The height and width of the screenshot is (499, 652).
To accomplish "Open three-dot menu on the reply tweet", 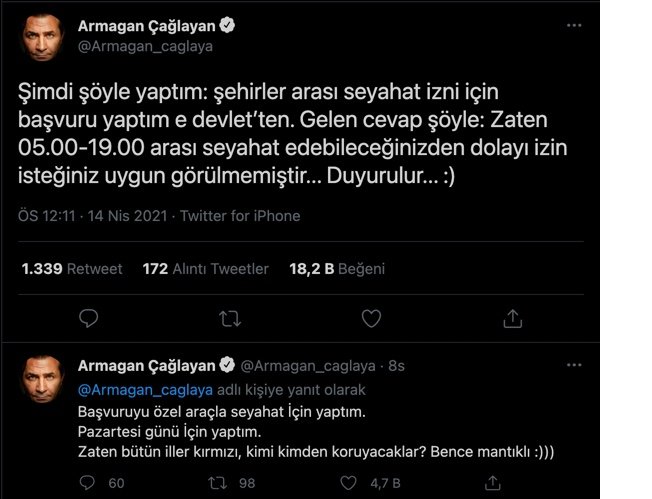I will [574, 365].
